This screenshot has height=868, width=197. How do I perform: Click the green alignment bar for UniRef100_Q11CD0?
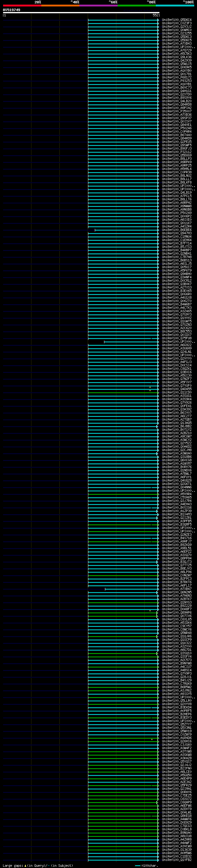coord(124,393)
